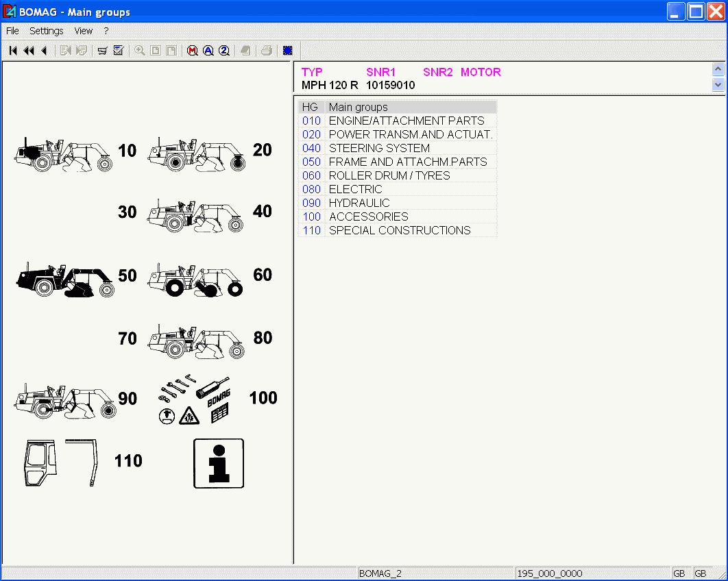The width and height of the screenshot is (728, 581).
Task: Open the order checklist icon
Action: pos(119,51)
